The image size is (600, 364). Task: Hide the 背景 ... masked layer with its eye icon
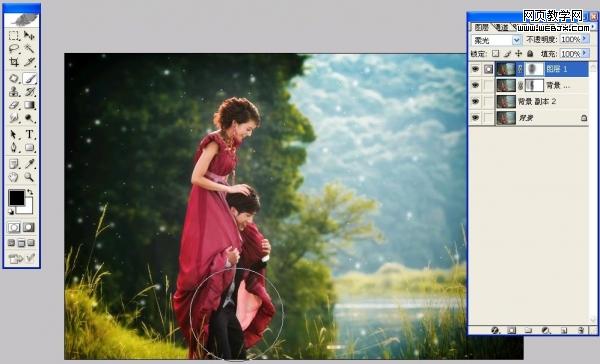click(475, 85)
